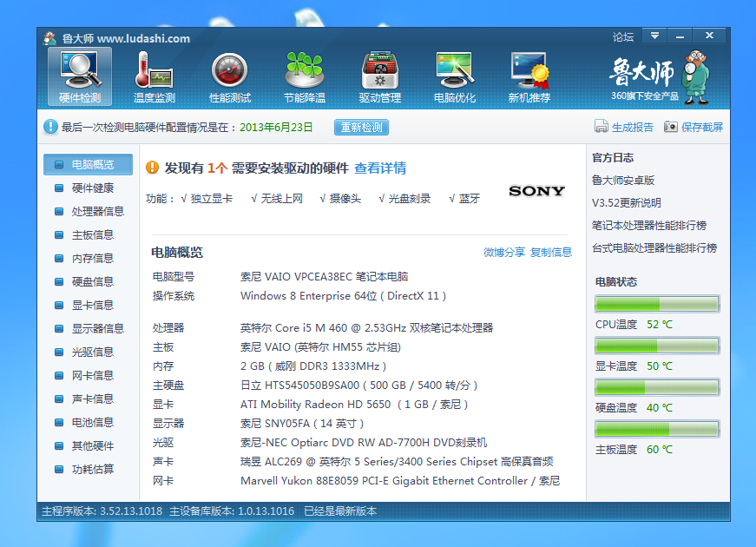Open 查看详情 driver details link

[x=380, y=168]
